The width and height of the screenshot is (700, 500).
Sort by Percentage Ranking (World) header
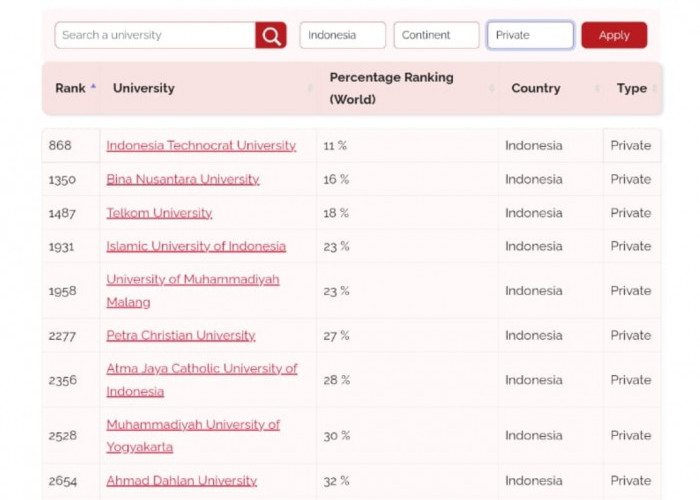tap(408, 88)
